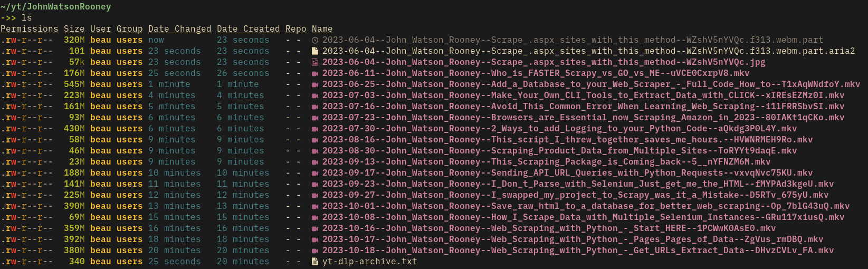Click the video icon beside This_Scraping_Package file

tap(315, 162)
